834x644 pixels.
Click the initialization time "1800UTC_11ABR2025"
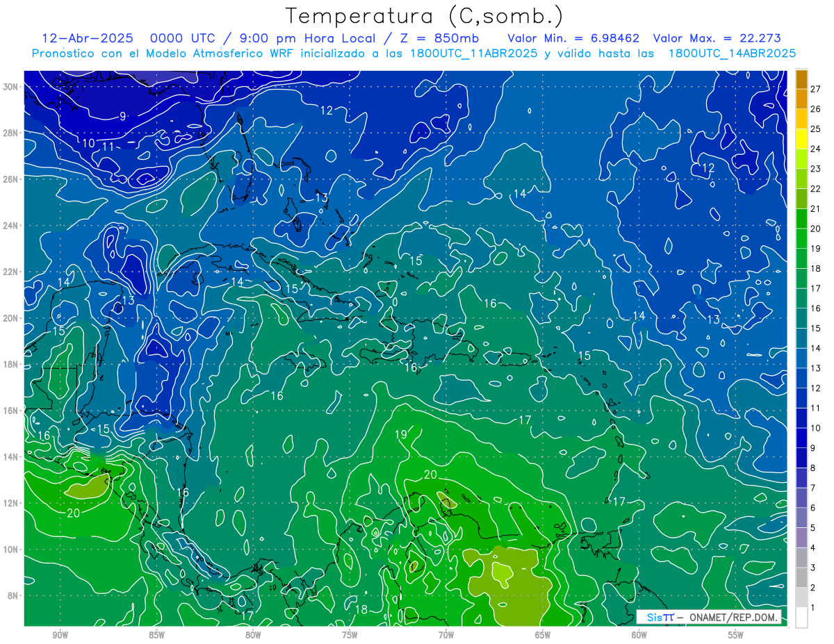tap(473, 53)
